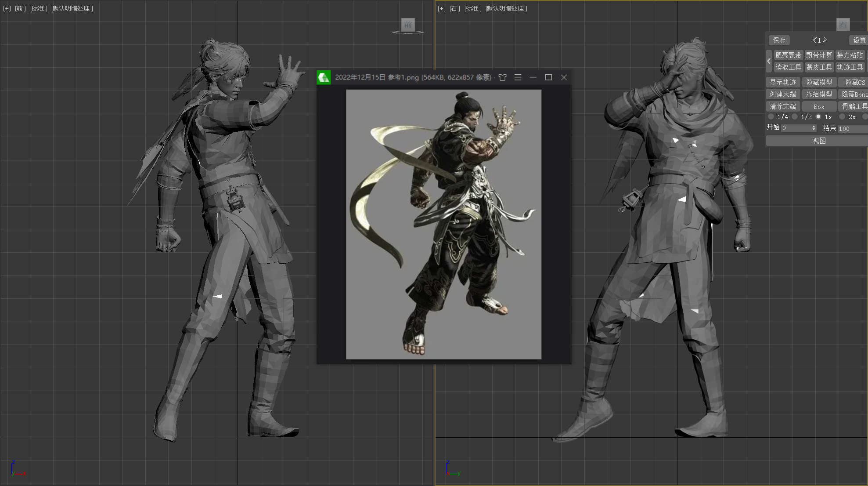
Task: Open the [+] menu of the right viewport
Action: click(x=442, y=8)
